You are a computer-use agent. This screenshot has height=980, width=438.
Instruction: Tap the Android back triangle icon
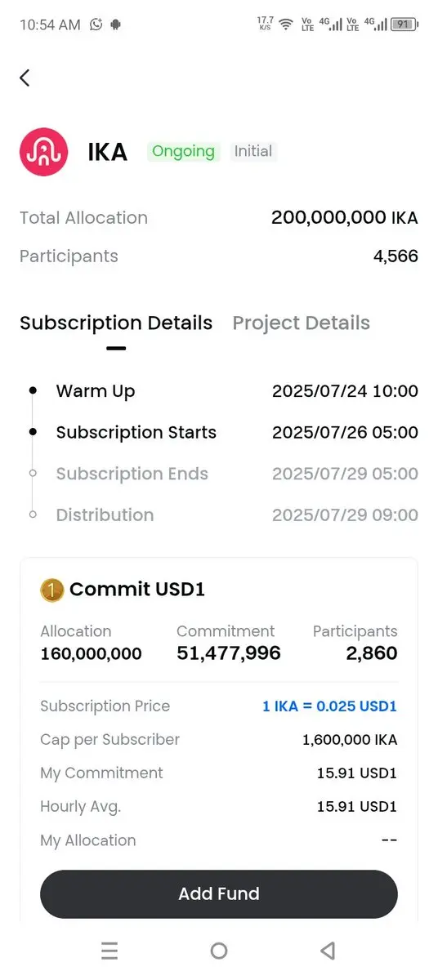[328, 951]
